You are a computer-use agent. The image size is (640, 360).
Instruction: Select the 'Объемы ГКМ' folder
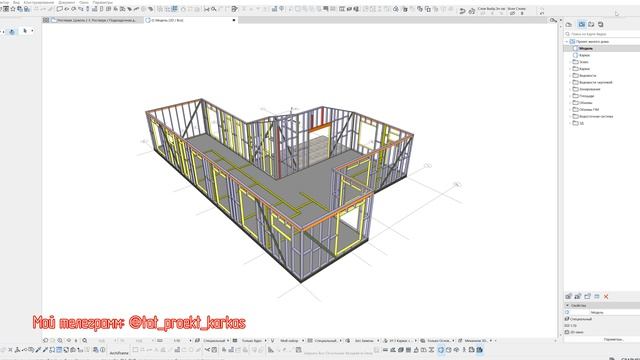pyautogui.click(x=589, y=110)
